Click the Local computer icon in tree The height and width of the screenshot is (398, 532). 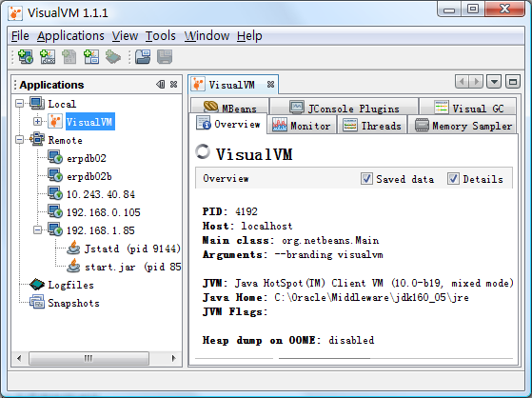click(37, 103)
